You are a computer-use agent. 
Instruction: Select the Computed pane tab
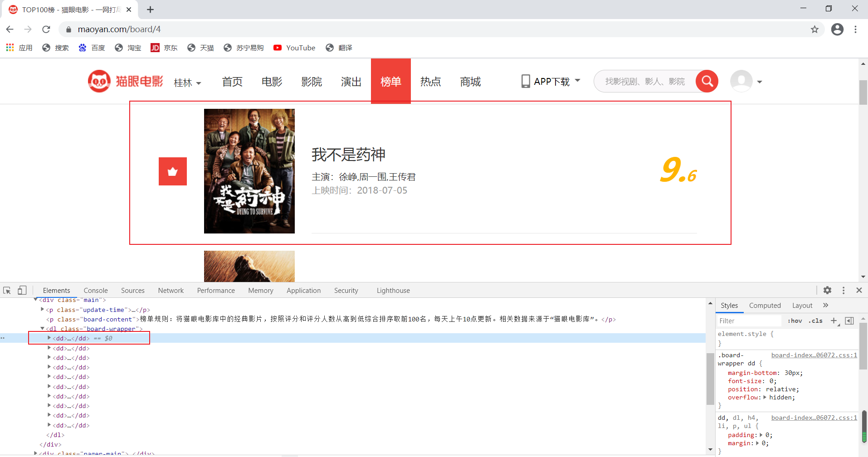pyautogui.click(x=765, y=306)
